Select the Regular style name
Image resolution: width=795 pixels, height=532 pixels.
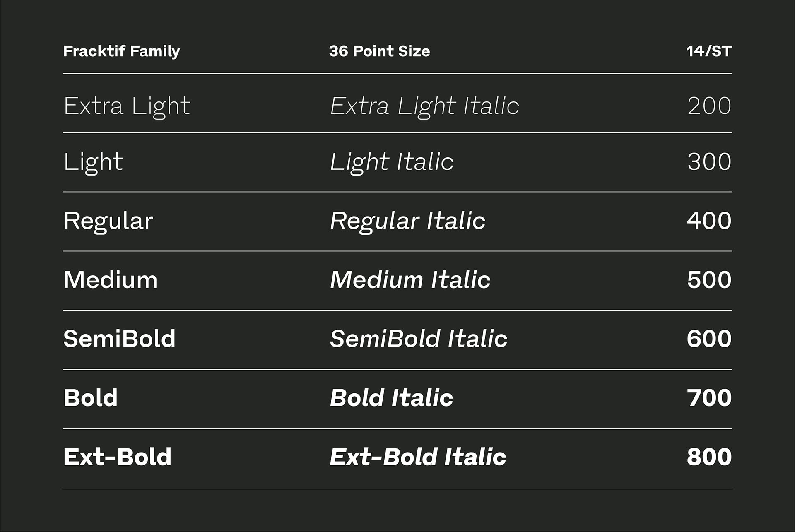[108, 221]
